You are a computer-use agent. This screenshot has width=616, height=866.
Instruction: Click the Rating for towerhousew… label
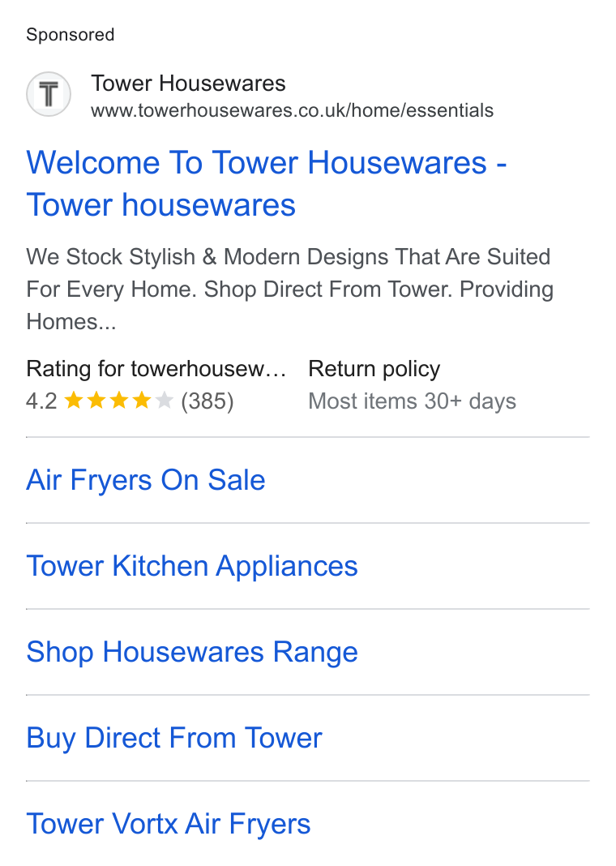click(156, 369)
